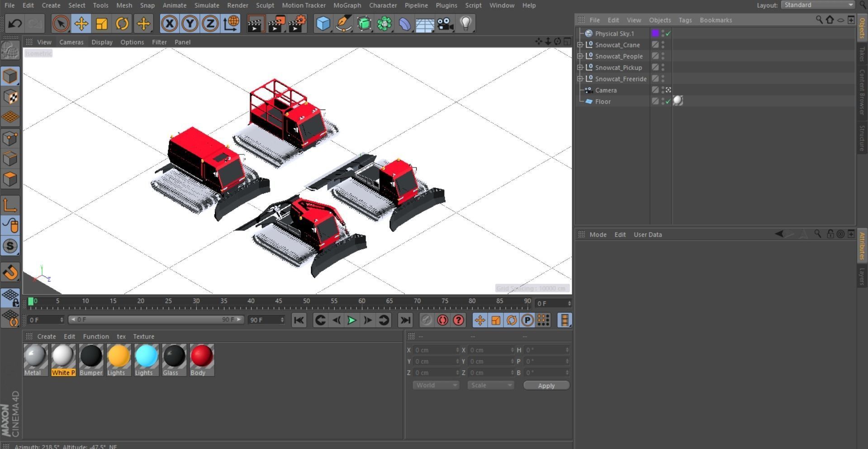The image size is (868, 449).
Task: Expand the Snowcat_Freeride object
Action: click(580, 79)
